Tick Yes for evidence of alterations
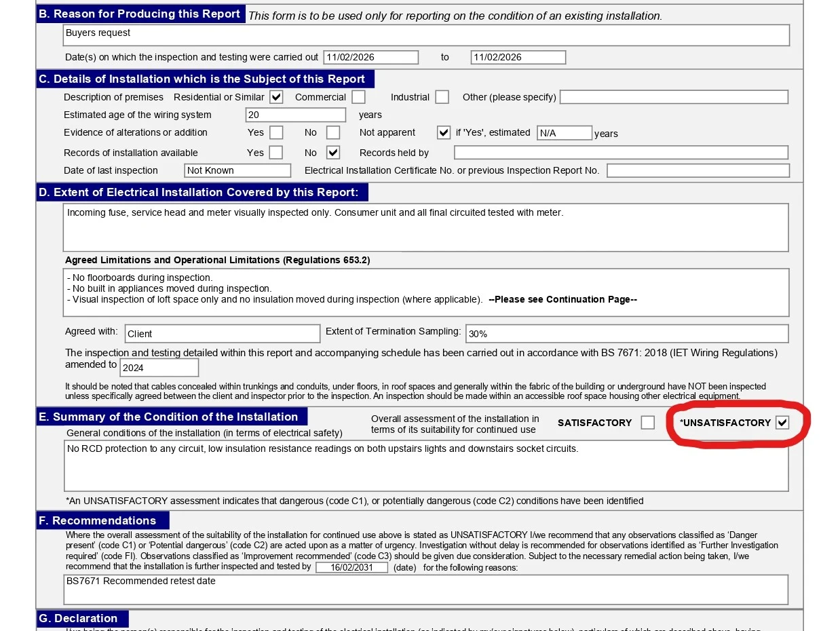The image size is (840, 631). coord(276,132)
